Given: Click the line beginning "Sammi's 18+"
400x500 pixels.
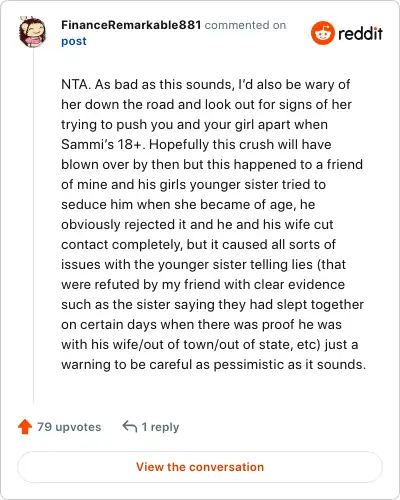Looking at the screenshot, I should click(196, 145).
